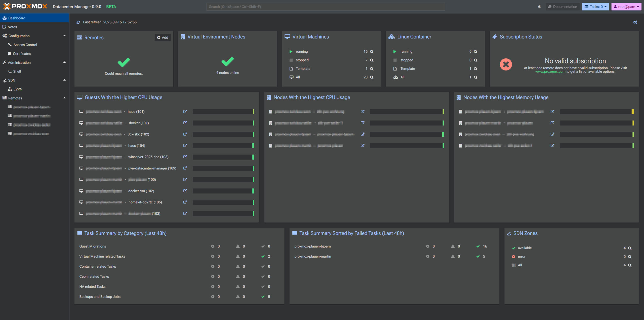Image resolution: width=644 pixels, height=320 pixels.
Task: Click Guest Migrations row
Action: 179,246
